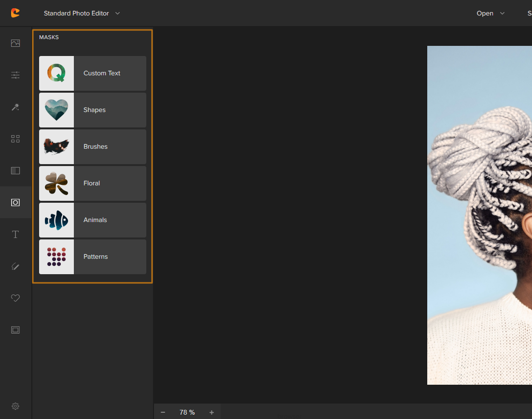Select the magic wand effects icon
Screen dimensions: 532x419
pos(15,107)
